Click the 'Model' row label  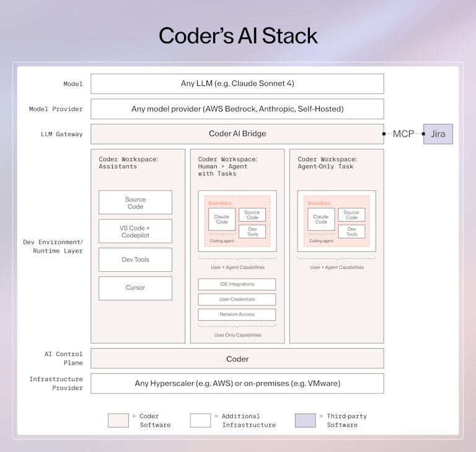pos(73,84)
